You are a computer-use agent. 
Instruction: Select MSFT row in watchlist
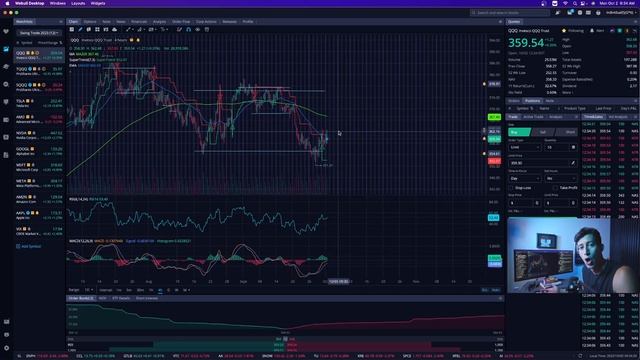[39, 167]
